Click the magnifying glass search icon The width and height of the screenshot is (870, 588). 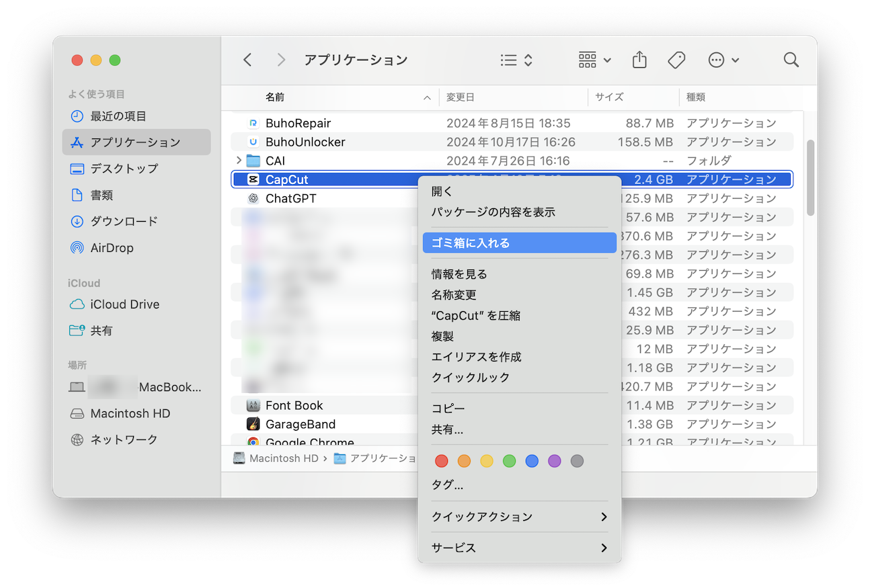pyautogui.click(x=791, y=60)
